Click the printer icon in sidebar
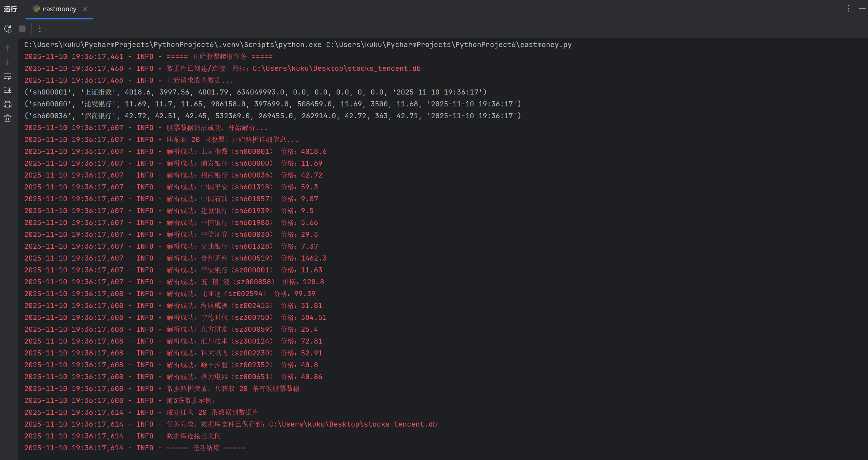868x460 pixels. 8,105
